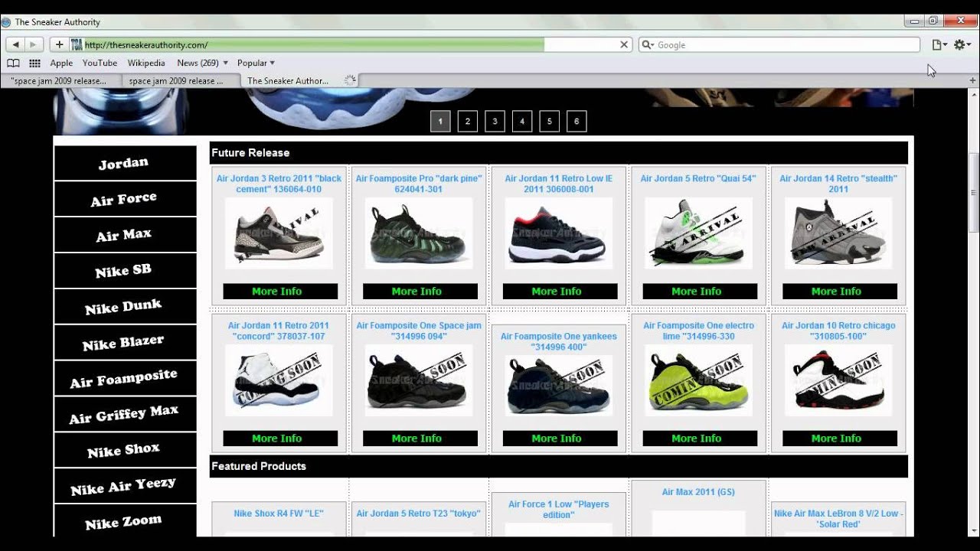The height and width of the screenshot is (551, 980).
Task: Open Nike Air Max LeBron 8 Solar Red link
Action: (x=838, y=519)
